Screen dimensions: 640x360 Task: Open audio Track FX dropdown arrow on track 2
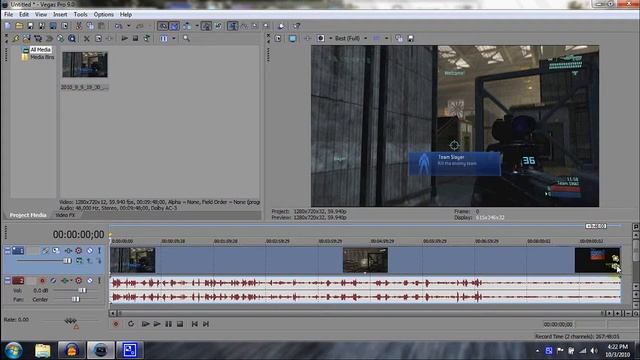point(71,280)
